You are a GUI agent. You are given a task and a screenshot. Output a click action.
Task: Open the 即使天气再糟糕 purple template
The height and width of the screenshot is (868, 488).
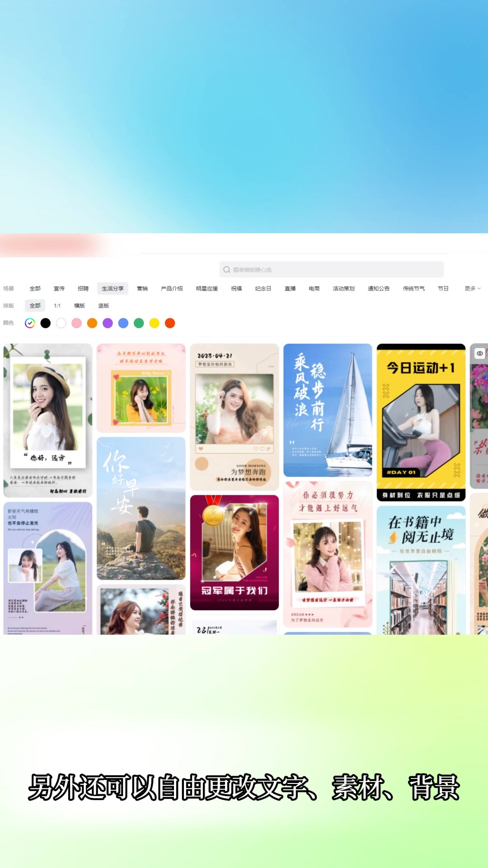pyautogui.click(x=48, y=568)
